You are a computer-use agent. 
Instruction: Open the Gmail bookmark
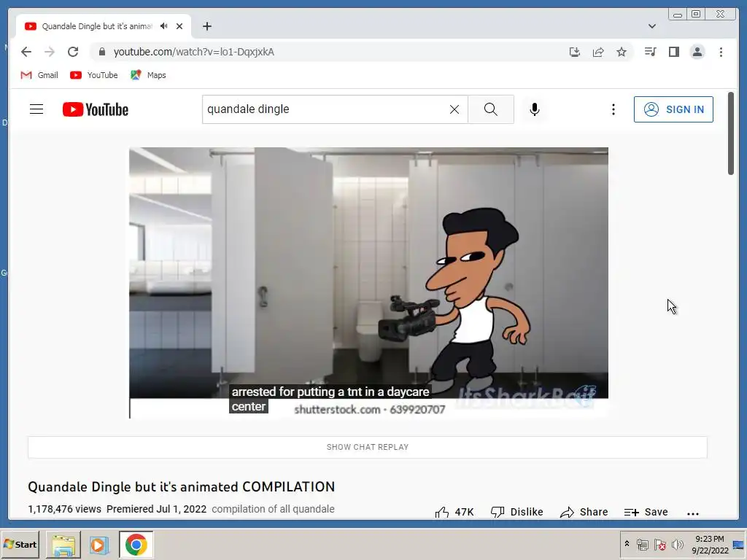click(x=39, y=75)
